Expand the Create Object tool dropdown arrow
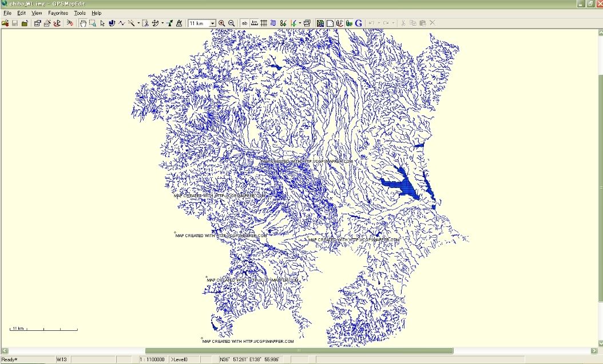The image size is (603, 364). pos(138,23)
